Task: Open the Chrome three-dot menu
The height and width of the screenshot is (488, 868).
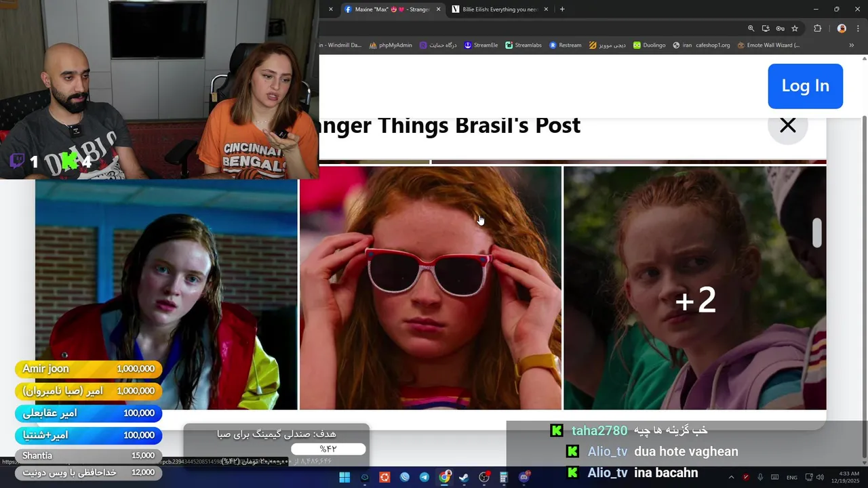Action: click(858, 28)
